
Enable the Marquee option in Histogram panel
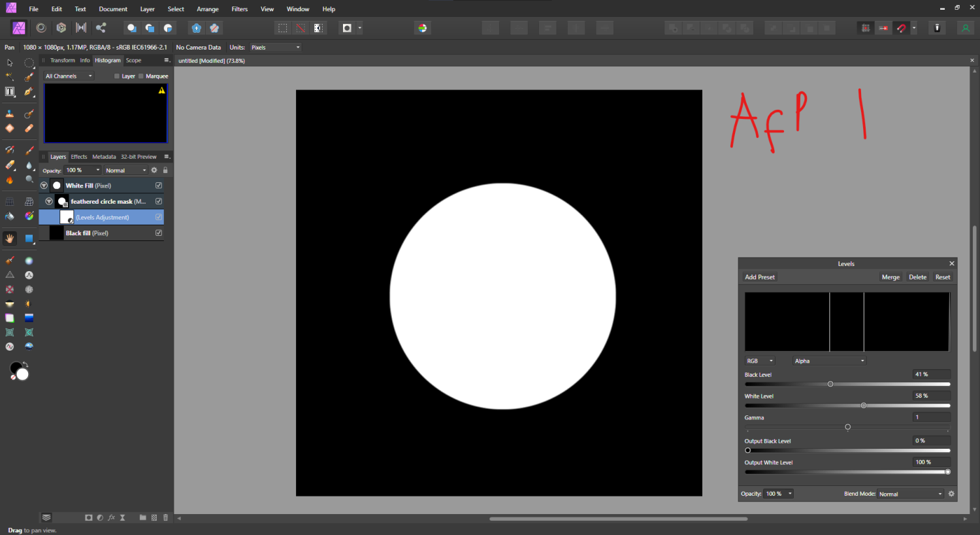click(141, 76)
